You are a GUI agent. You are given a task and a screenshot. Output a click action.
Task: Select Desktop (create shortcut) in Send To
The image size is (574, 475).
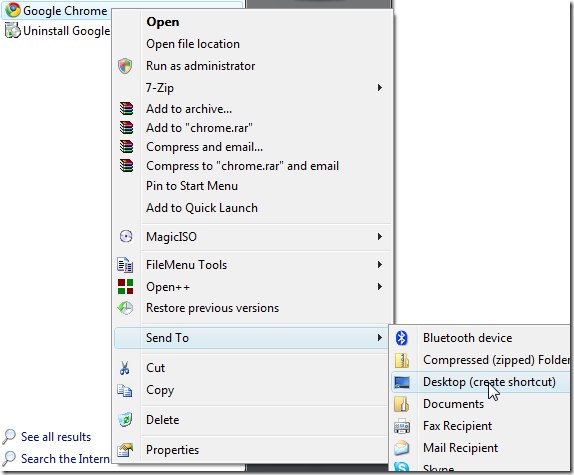pyautogui.click(x=481, y=382)
